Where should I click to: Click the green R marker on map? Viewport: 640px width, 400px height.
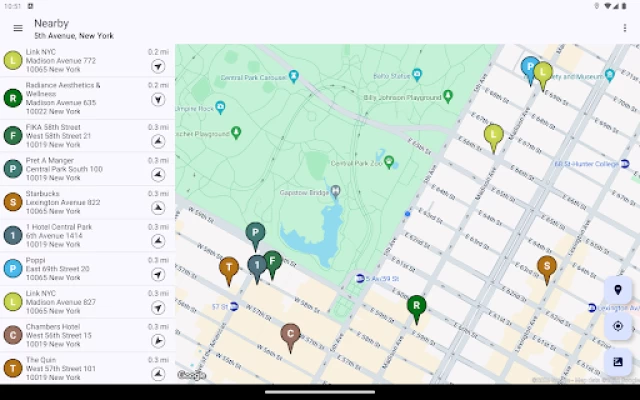click(x=416, y=305)
